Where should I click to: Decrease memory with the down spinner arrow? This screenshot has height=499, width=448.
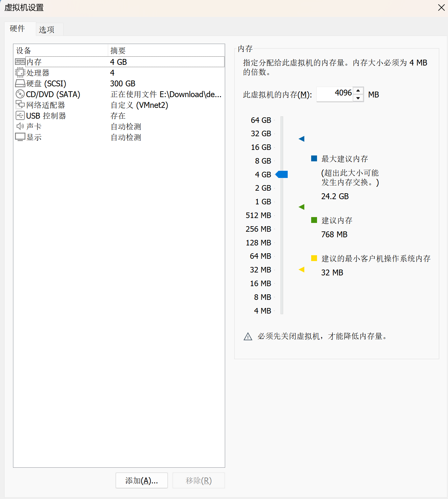click(358, 98)
